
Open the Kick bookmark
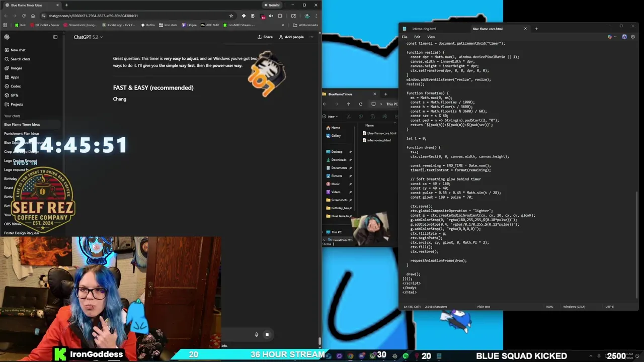click(21, 25)
